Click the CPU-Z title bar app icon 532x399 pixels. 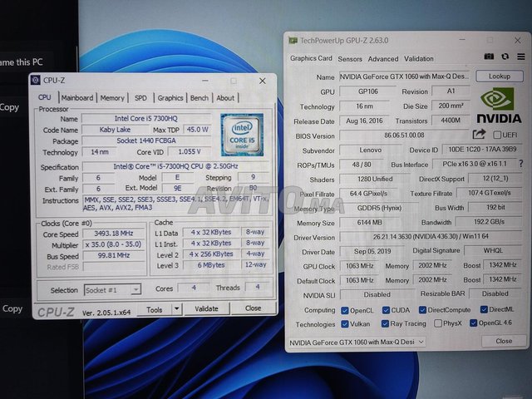point(36,81)
